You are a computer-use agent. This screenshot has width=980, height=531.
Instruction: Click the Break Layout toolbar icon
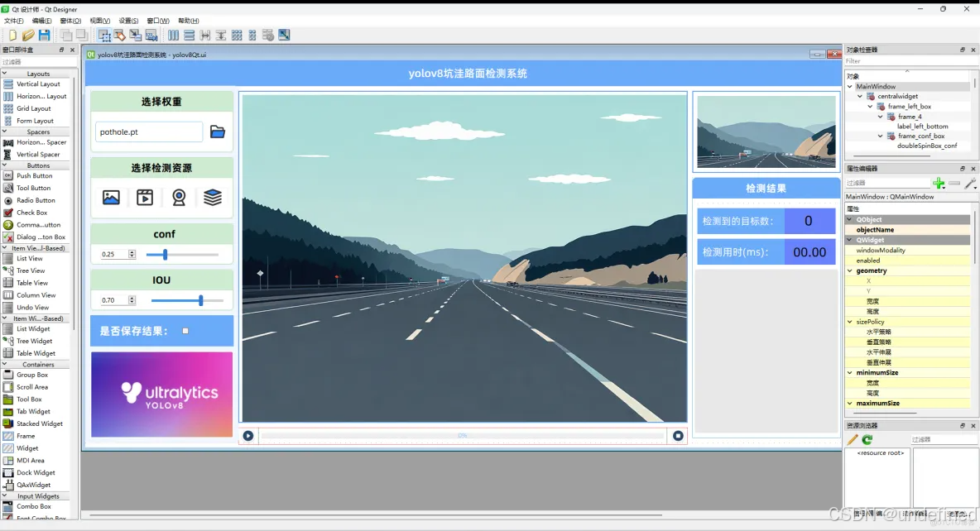pyautogui.click(x=268, y=36)
